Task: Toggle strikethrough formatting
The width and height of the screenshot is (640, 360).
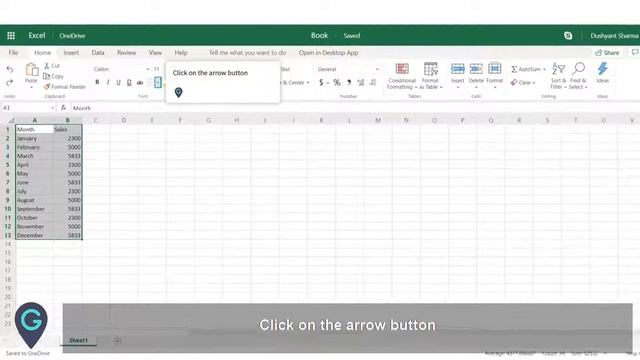Action: click(140, 82)
